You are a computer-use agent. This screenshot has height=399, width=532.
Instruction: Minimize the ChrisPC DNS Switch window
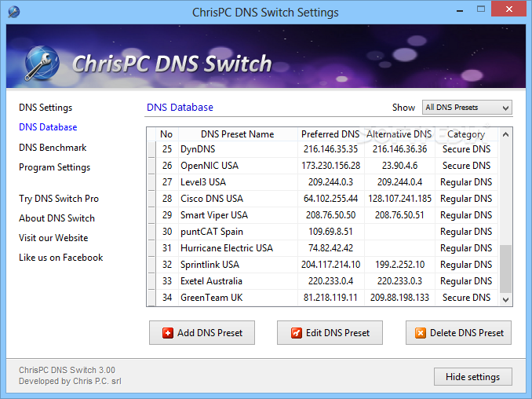point(460,10)
